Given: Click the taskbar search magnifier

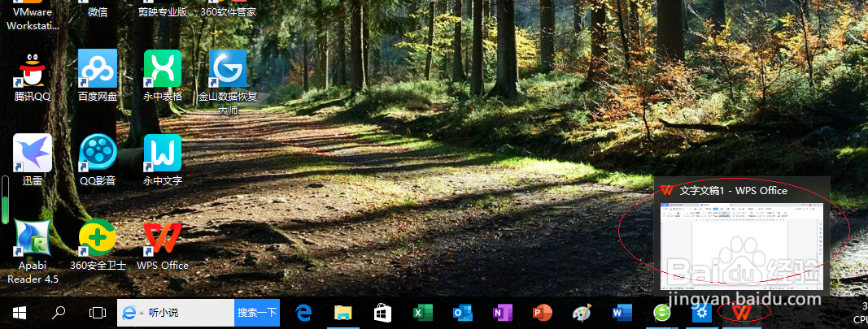Looking at the screenshot, I should (58, 313).
